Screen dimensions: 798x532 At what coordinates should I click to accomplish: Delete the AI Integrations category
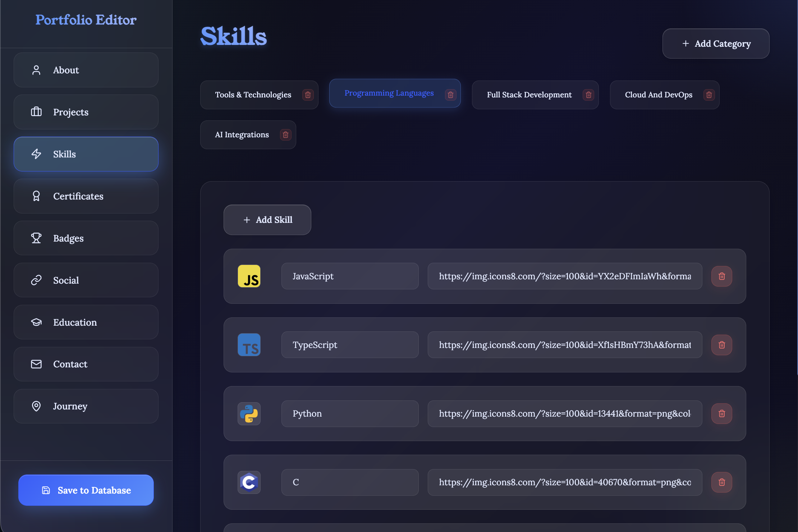[285, 135]
